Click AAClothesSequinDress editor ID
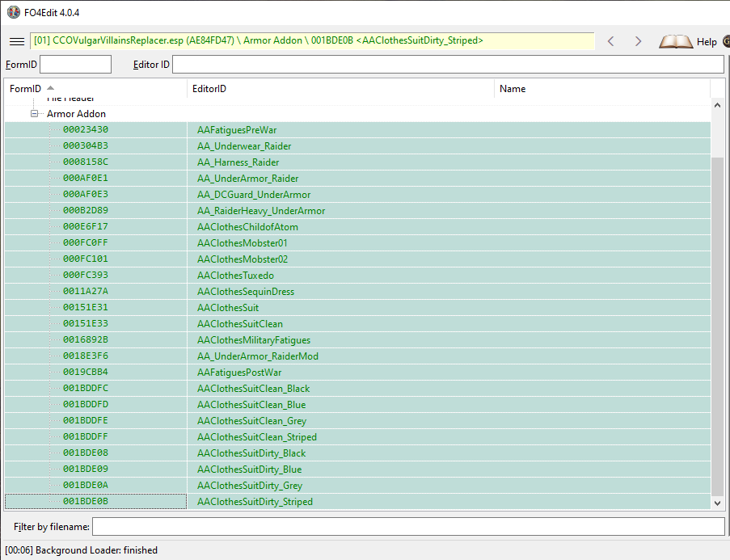 [245, 292]
